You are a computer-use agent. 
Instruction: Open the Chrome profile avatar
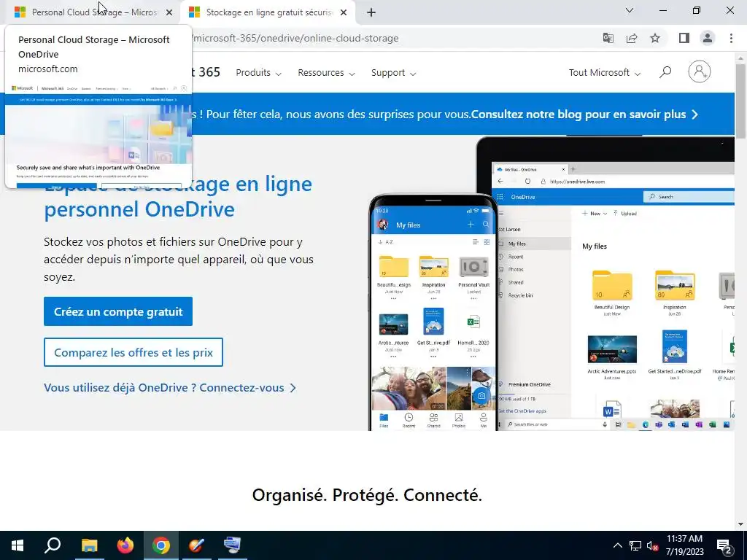pos(708,38)
